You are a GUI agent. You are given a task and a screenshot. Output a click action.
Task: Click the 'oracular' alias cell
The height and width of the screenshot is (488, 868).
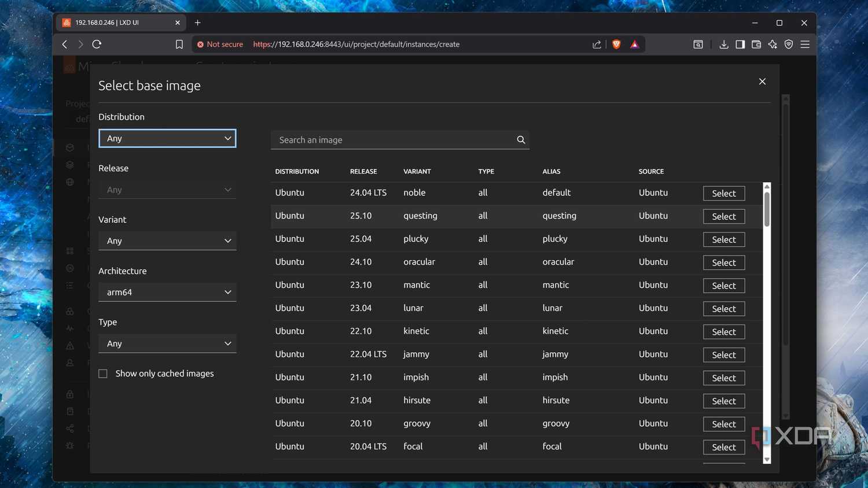(558, 262)
